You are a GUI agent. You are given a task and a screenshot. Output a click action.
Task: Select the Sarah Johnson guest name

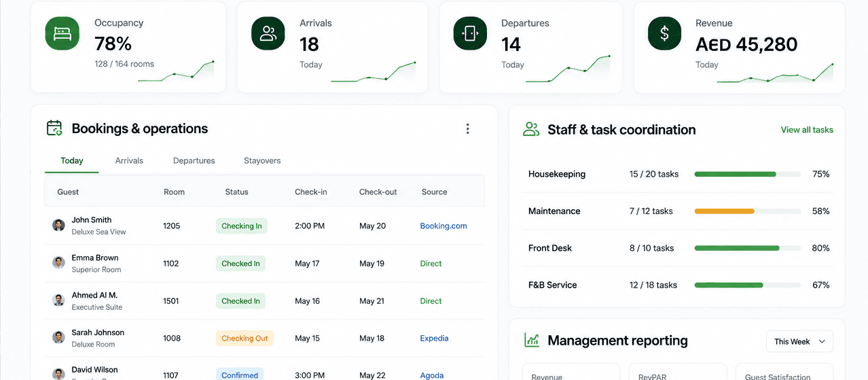click(x=98, y=332)
